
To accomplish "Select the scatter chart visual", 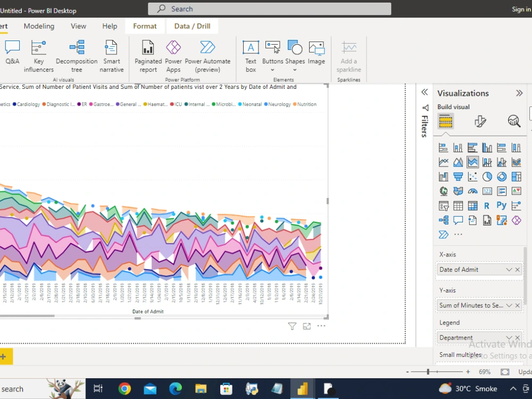I will pyautogui.click(x=472, y=177).
